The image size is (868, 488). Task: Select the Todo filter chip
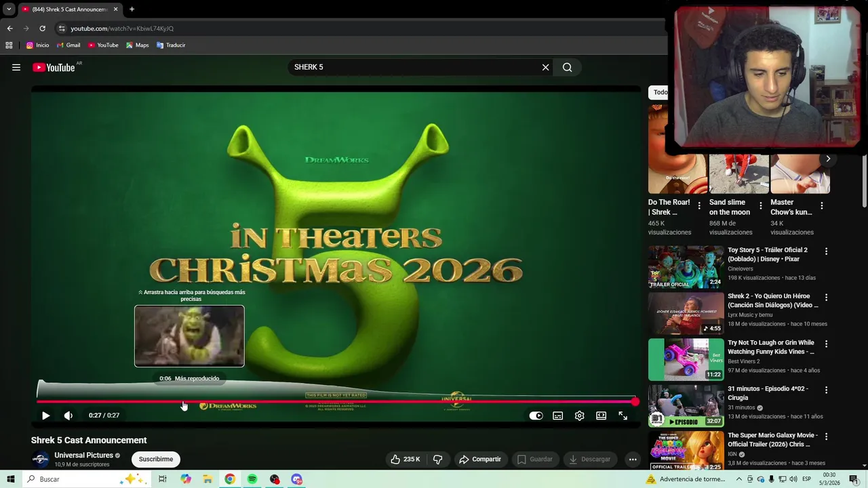[659, 92]
